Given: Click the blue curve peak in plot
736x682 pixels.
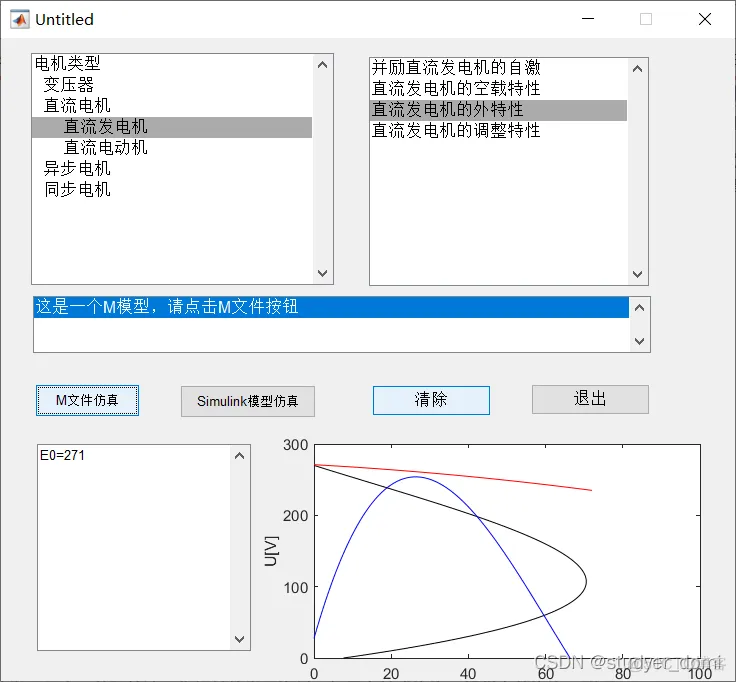Looking at the screenshot, I should 416,477.
